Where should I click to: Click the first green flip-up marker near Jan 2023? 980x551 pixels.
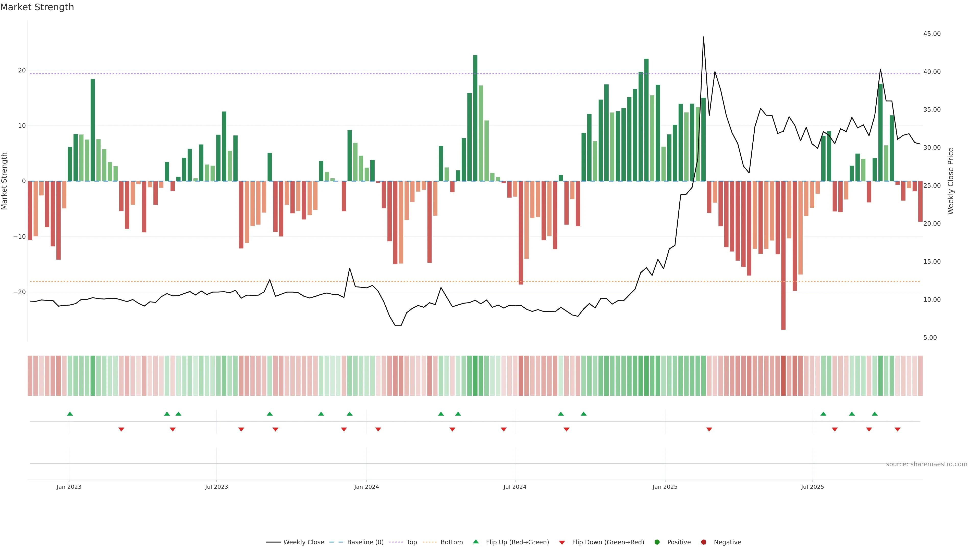[x=70, y=414]
